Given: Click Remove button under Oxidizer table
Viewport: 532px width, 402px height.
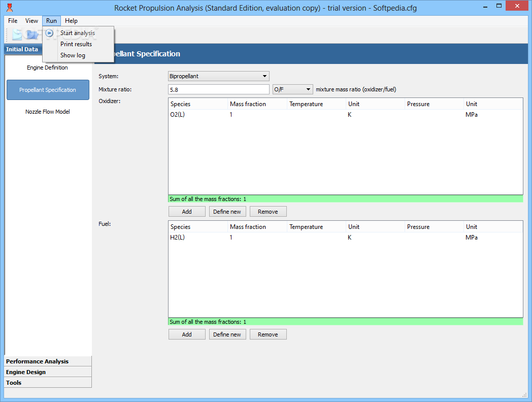Looking at the screenshot, I should coord(268,212).
